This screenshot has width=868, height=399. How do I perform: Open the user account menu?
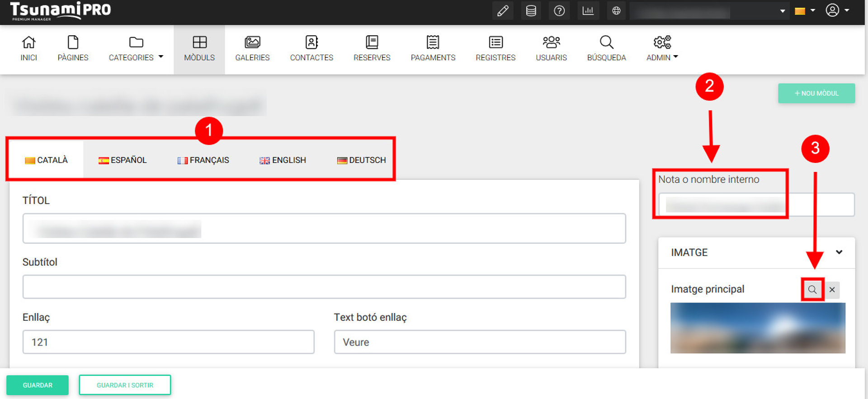837,10
